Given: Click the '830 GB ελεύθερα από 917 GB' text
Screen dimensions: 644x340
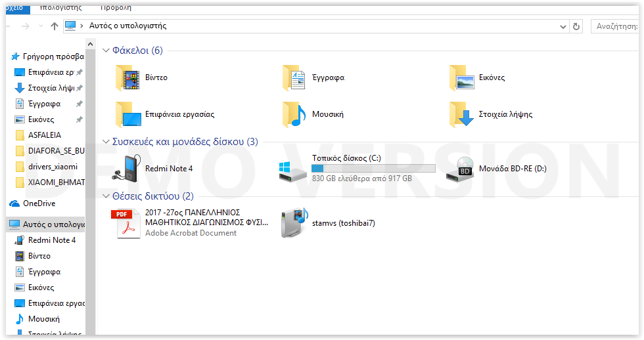Looking at the screenshot, I should [x=362, y=179].
